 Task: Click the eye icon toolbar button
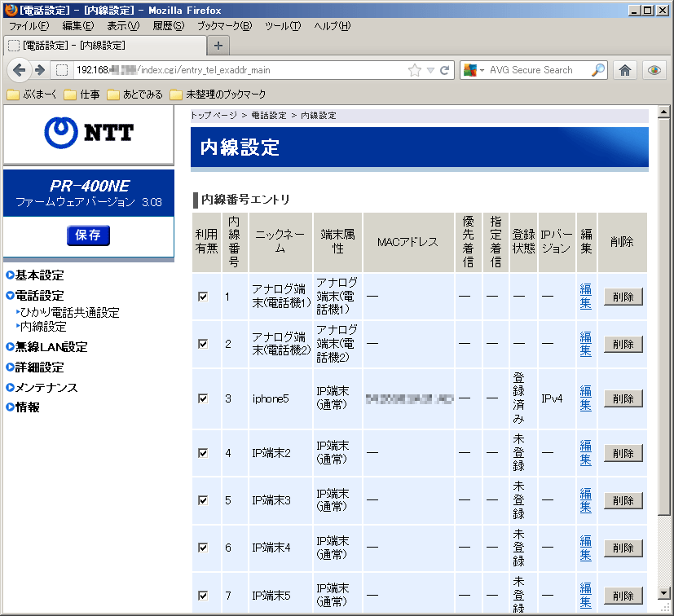(654, 70)
